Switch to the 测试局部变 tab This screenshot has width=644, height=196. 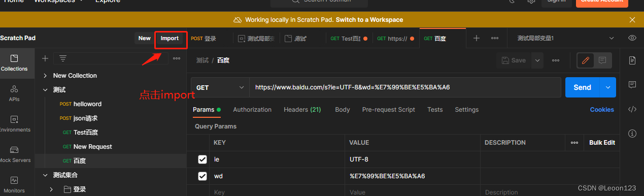(256, 39)
